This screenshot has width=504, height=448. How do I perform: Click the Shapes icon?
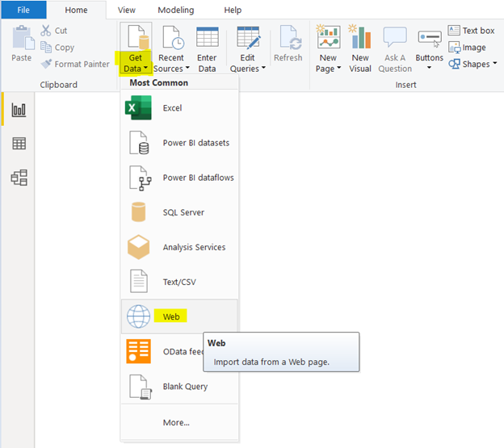(x=454, y=64)
